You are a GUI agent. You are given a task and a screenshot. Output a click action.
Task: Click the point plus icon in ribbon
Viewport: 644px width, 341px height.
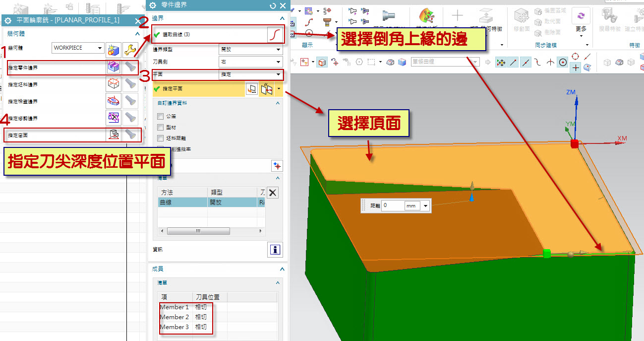457,16
